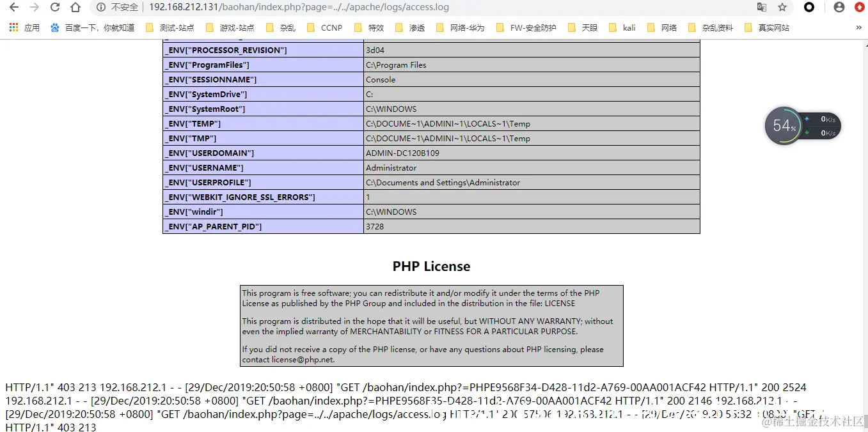The width and height of the screenshot is (868, 432).
Task: Select the _ENV["SystemRoot"] cell
Action: pyautogui.click(x=263, y=109)
